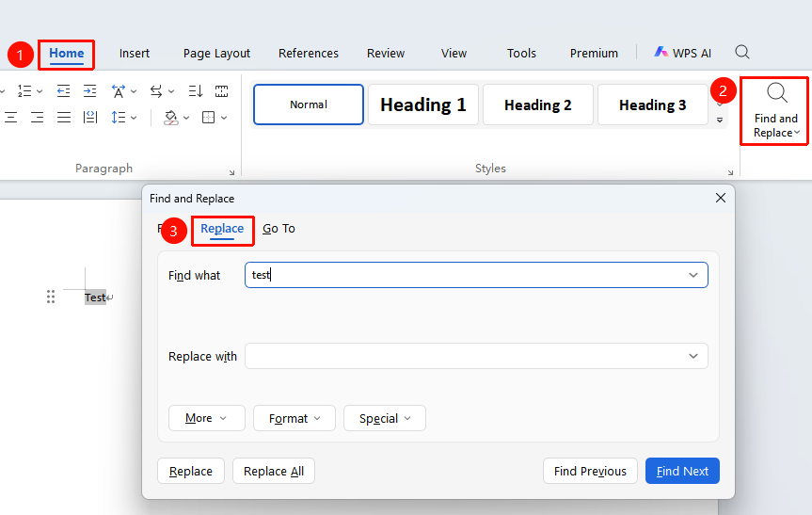Viewport: 812px width, 515px height.
Task: Open the Special dropdown button
Action: click(385, 418)
